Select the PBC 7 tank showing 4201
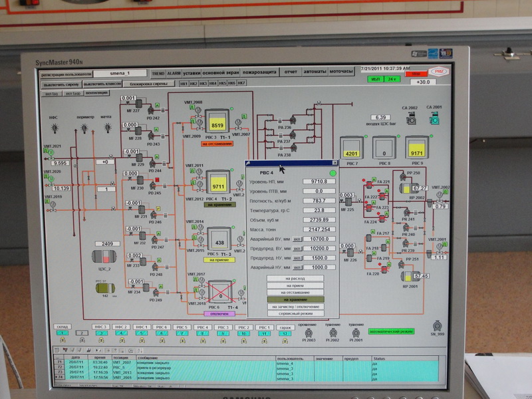 coord(352,148)
